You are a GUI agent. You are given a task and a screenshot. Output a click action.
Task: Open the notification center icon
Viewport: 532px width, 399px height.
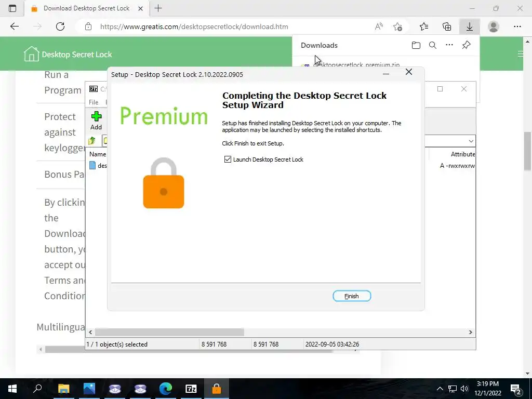516,389
